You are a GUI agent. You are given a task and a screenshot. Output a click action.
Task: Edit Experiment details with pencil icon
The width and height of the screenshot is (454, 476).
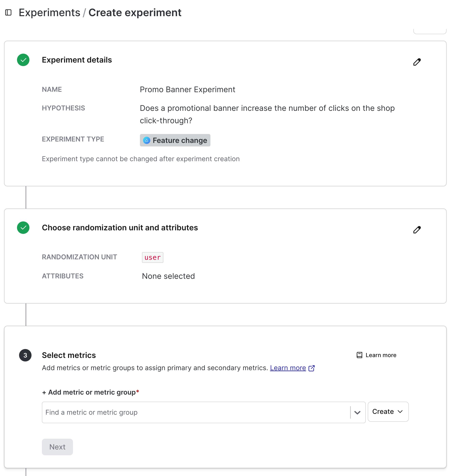click(417, 62)
